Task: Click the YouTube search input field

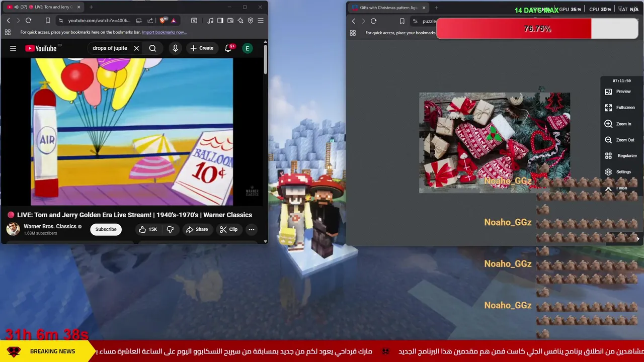Action: 111,48
